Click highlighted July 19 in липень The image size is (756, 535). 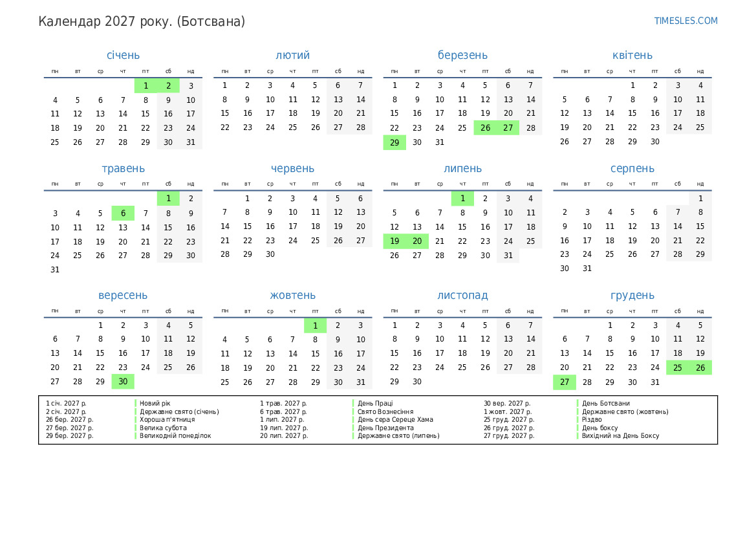394,241
